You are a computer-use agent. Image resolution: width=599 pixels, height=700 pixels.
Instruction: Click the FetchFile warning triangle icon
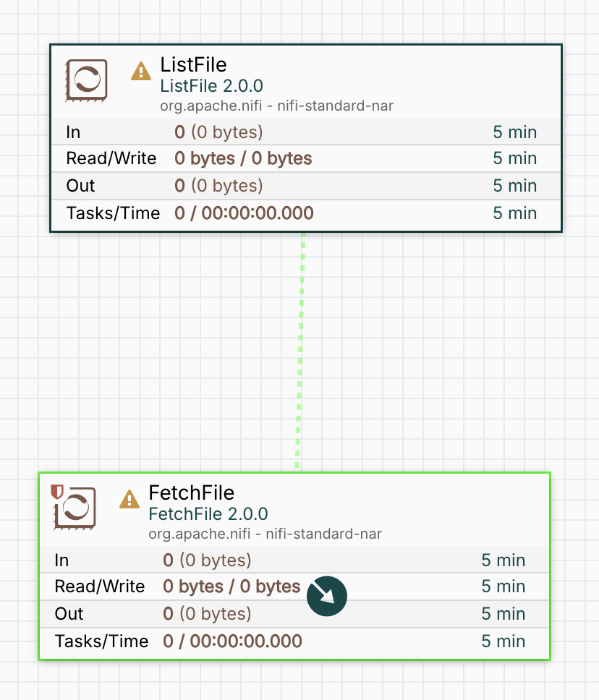pos(129,499)
